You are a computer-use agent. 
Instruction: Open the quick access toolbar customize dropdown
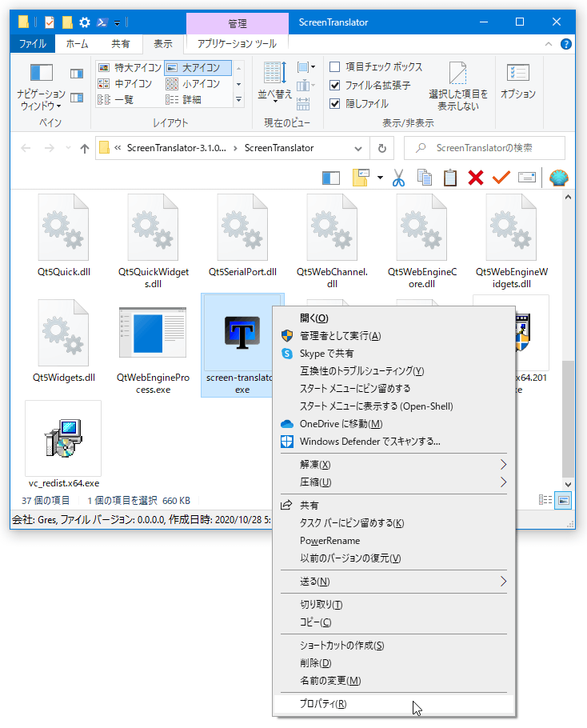pos(117,22)
